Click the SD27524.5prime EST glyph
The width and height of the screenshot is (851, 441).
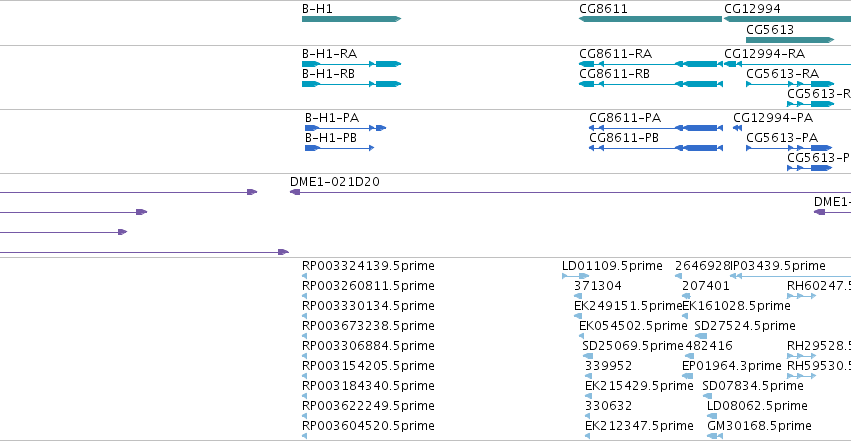(x=701, y=336)
